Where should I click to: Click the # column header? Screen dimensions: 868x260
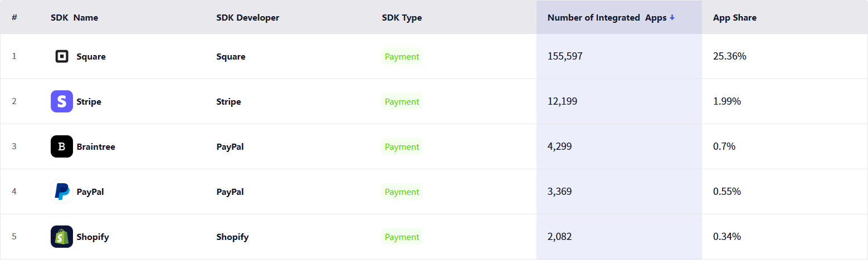[14, 18]
